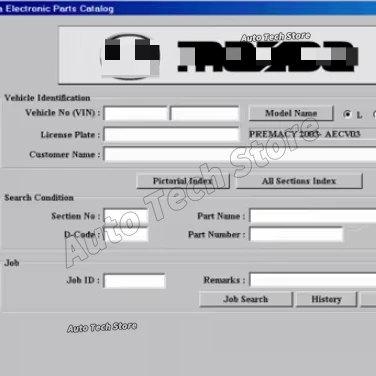Open the Pictorial Index
This screenshot has height=376, width=376.
pyautogui.click(x=183, y=181)
